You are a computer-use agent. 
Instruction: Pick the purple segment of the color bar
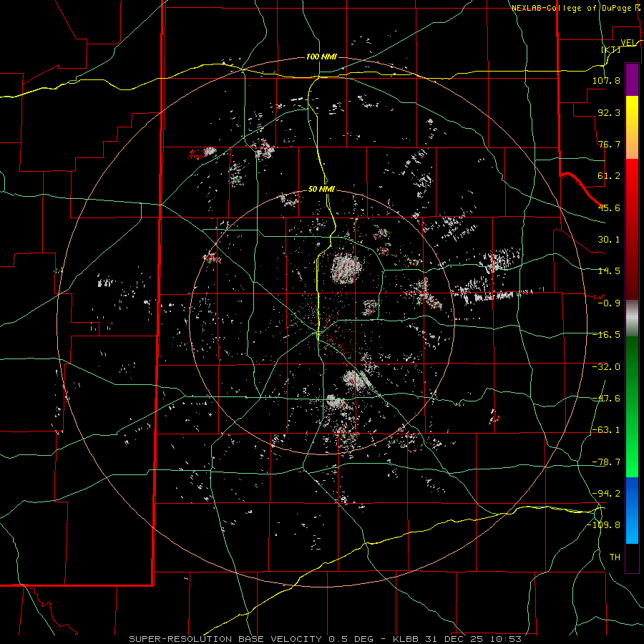click(632, 80)
